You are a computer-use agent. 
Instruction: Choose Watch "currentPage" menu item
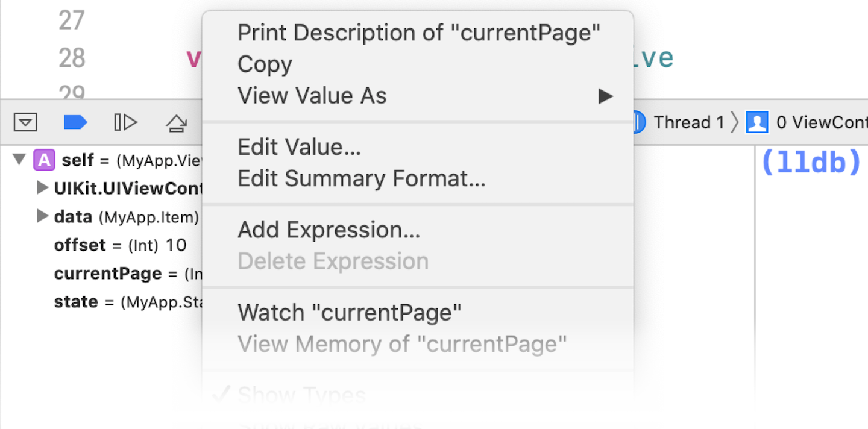[x=350, y=313]
